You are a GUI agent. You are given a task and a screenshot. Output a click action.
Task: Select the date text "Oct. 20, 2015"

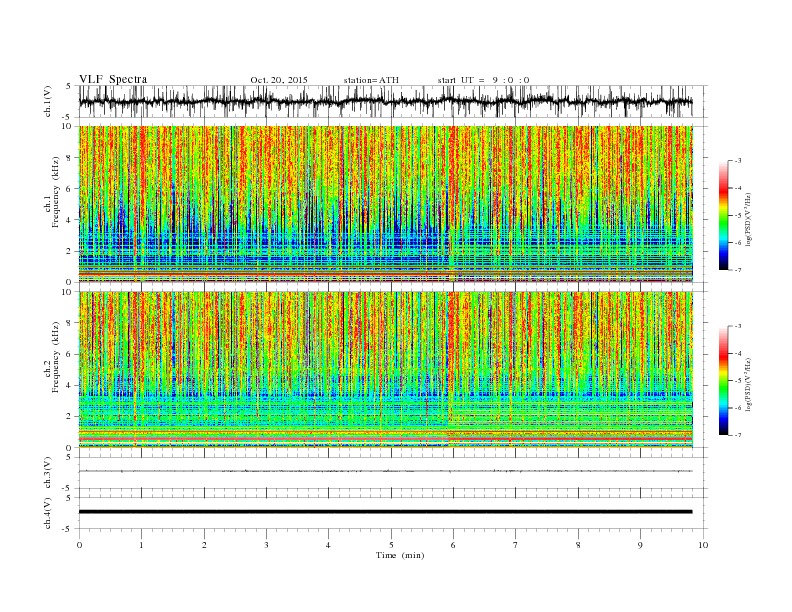click(x=279, y=80)
